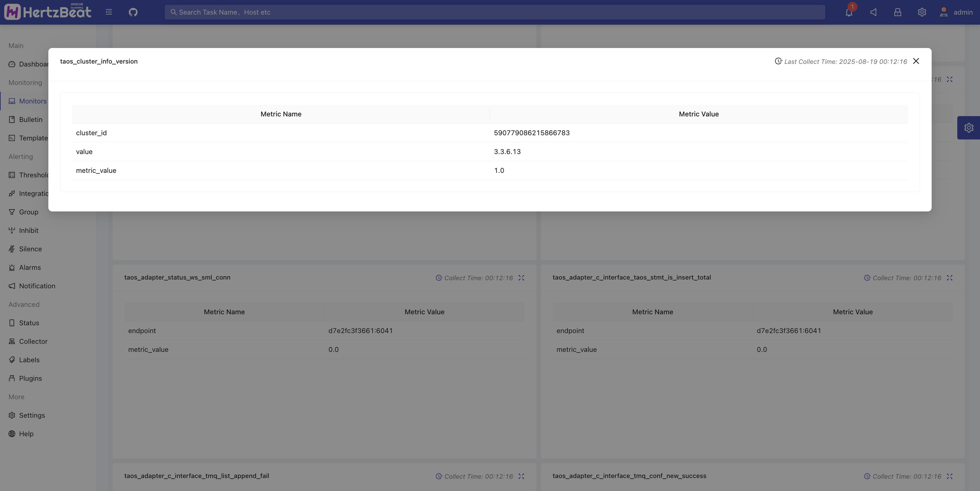The image size is (980, 491).
Task: Click the megaphone announcement icon in header
Action: tap(873, 12)
